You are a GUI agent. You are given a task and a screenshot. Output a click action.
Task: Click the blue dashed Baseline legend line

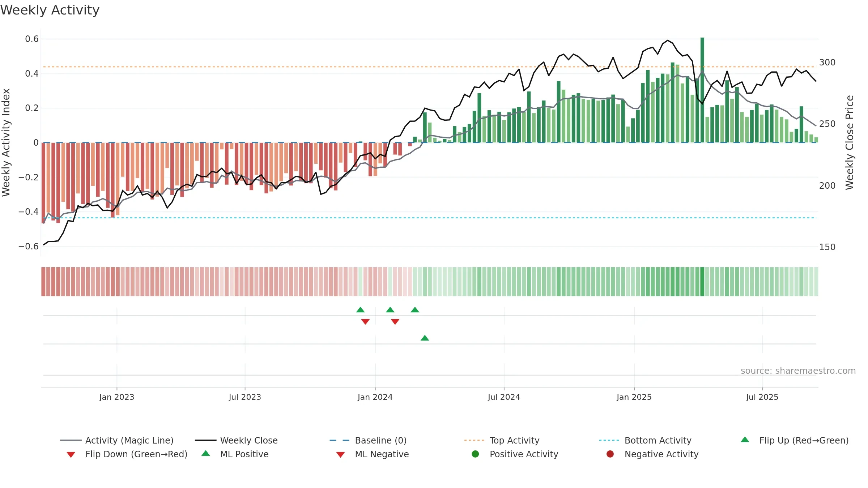click(340, 440)
